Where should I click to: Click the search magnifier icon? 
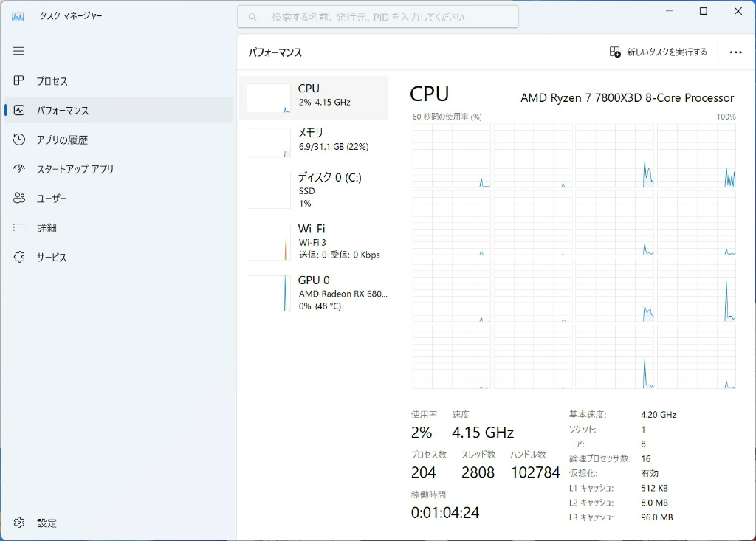pyautogui.click(x=251, y=15)
